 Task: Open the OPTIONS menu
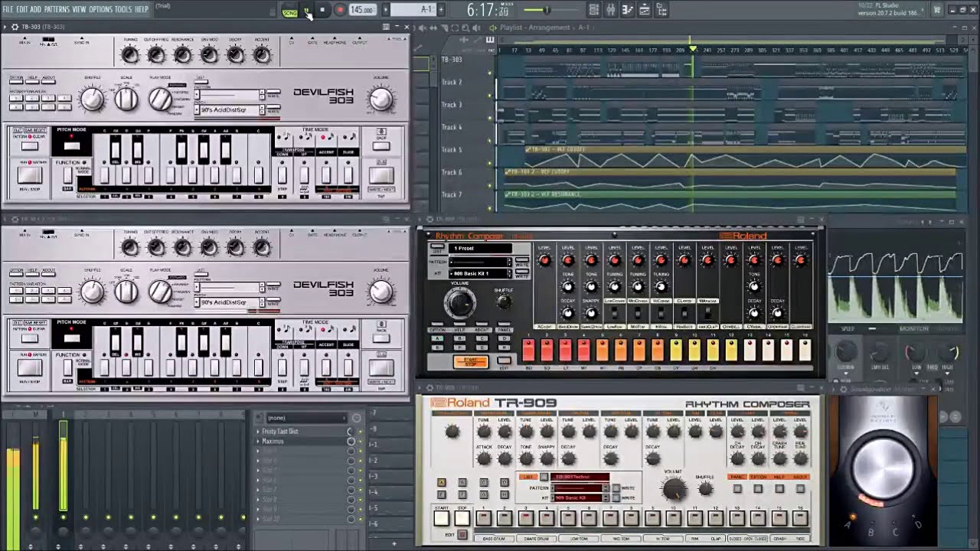pos(100,9)
